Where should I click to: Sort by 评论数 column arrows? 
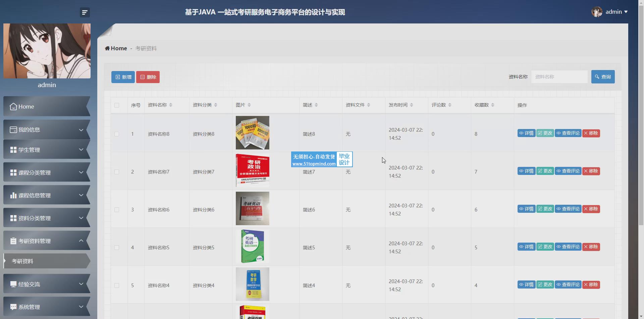pos(450,105)
